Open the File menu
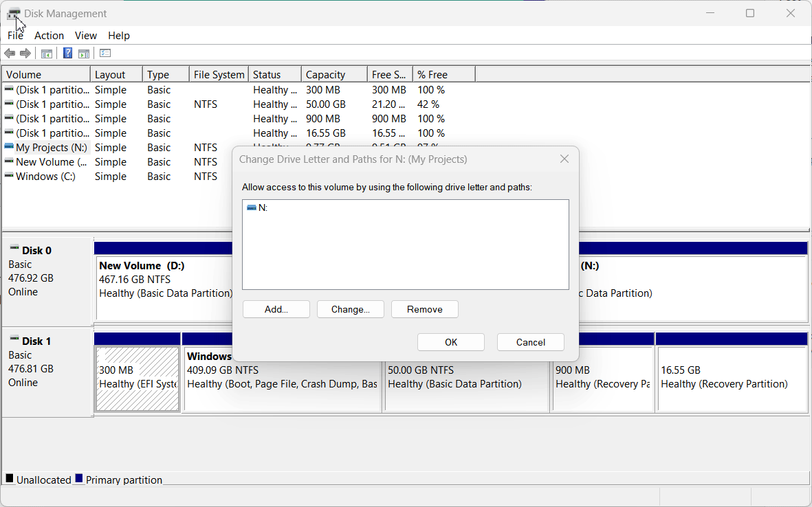 pos(16,36)
